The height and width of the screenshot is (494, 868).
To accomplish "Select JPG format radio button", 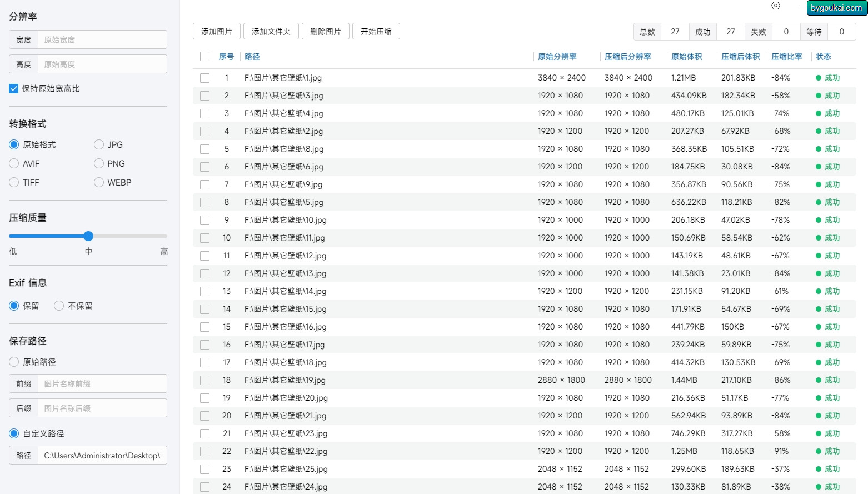I will pos(99,144).
